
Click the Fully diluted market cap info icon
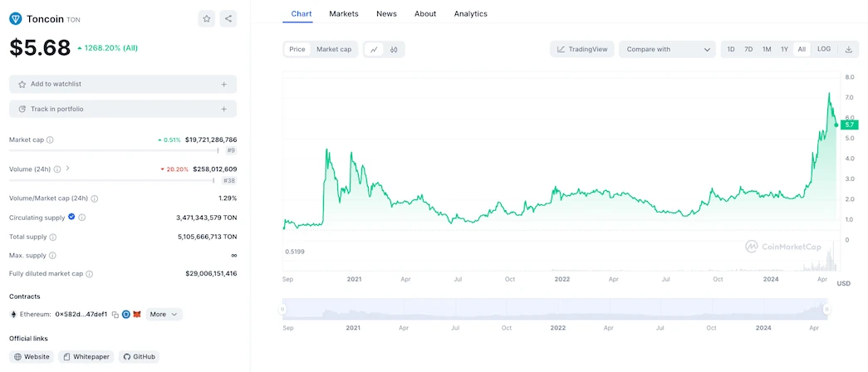pos(90,274)
